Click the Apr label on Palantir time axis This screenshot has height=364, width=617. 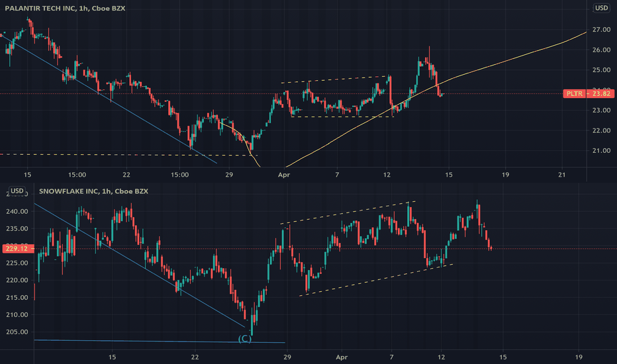click(284, 175)
